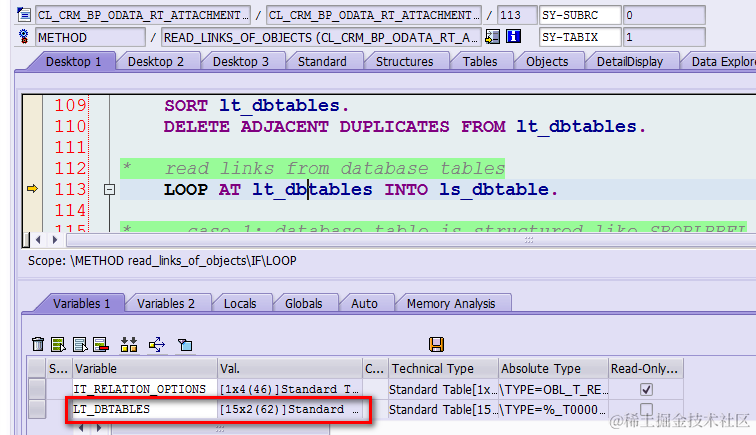Click the SY-TABIX value field showing 1
This screenshot has width=756, height=435.
664,37
